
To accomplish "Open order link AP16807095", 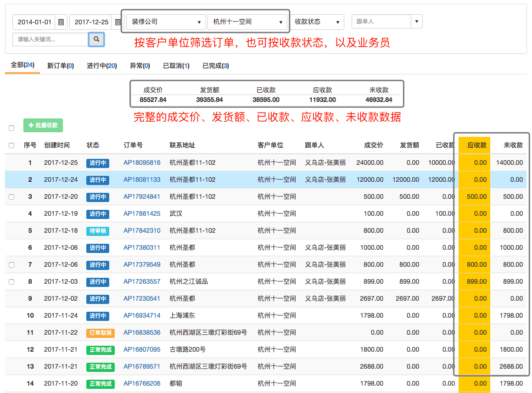I will pos(142,349).
